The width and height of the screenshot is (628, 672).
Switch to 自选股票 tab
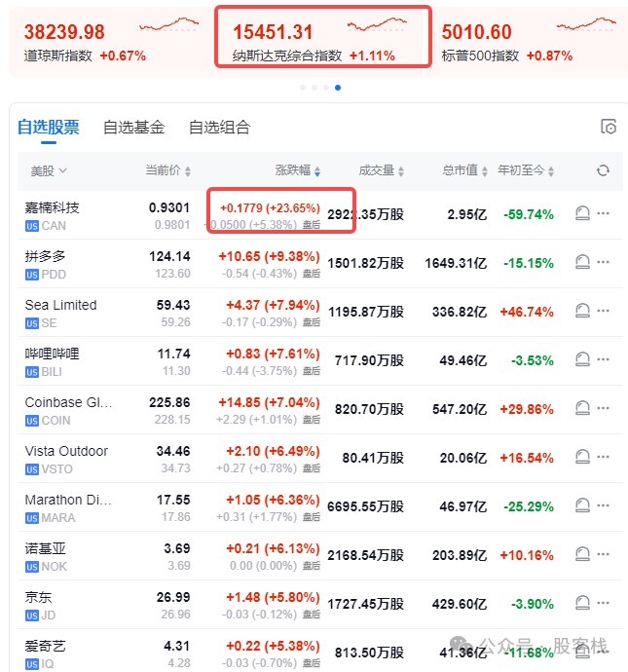coord(49,128)
